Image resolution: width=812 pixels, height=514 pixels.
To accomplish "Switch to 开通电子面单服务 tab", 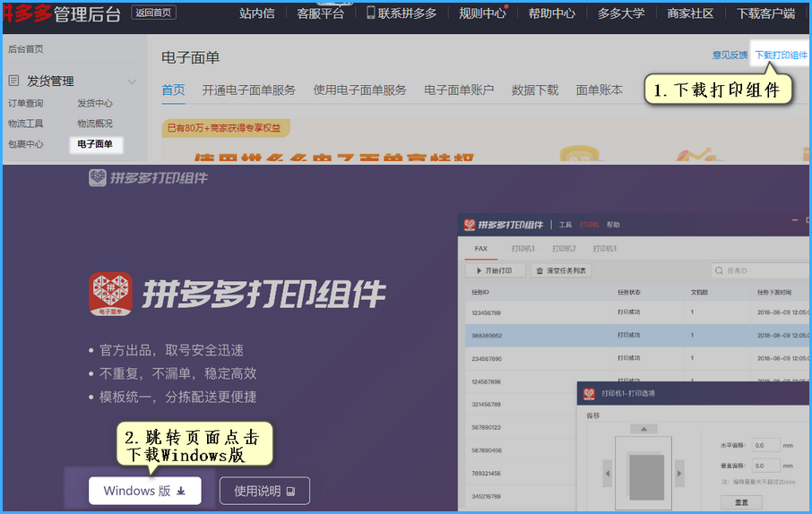I will (x=248, y=90).
